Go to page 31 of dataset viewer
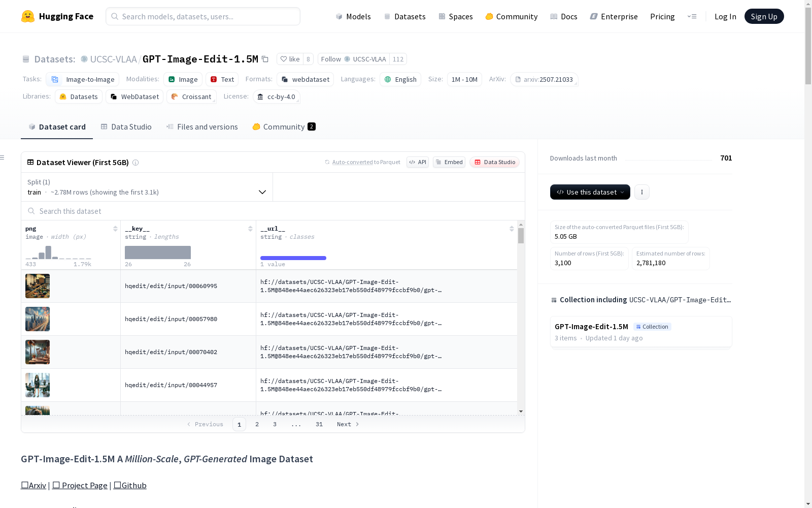The image size is (812, 508). [319, 424]
